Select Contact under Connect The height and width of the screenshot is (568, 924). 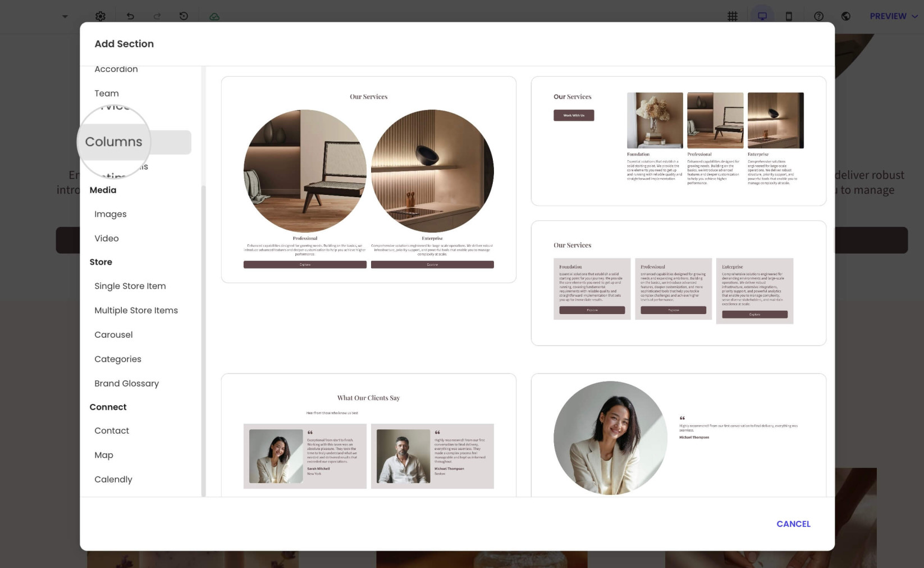pyautogui.click(x=112, y=430)
